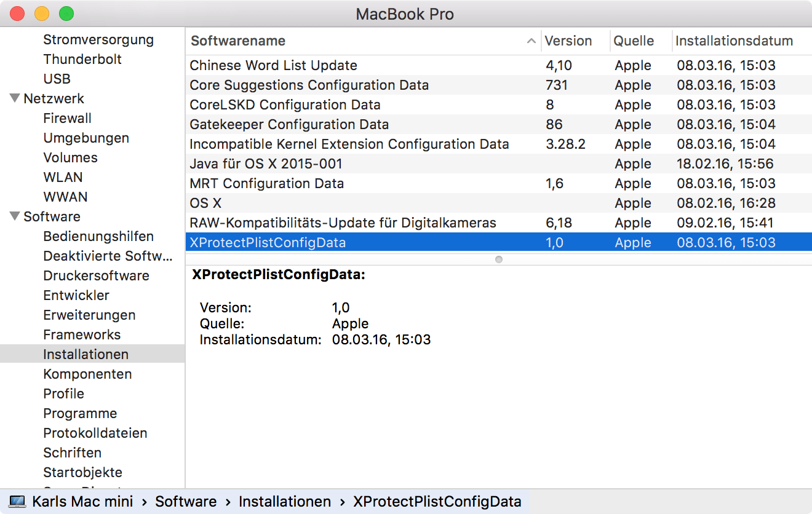Click Installationen in the path bar
The image size is (812, 514).
pos(285,502)
